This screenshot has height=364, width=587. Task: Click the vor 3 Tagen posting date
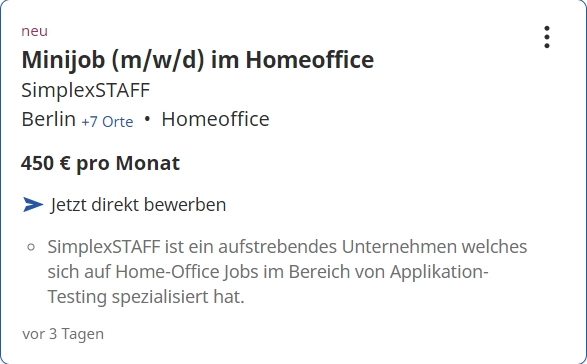(x=63, y=334)
